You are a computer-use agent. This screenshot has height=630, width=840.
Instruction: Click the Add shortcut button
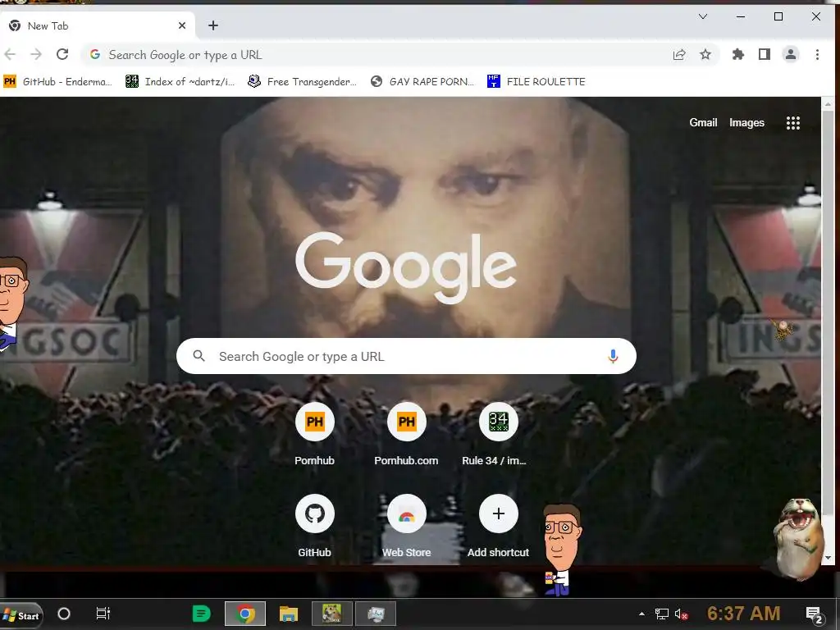coord(498,526)
